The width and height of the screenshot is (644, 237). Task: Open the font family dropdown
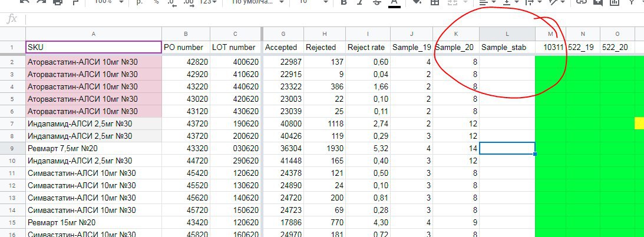[256, 2]
